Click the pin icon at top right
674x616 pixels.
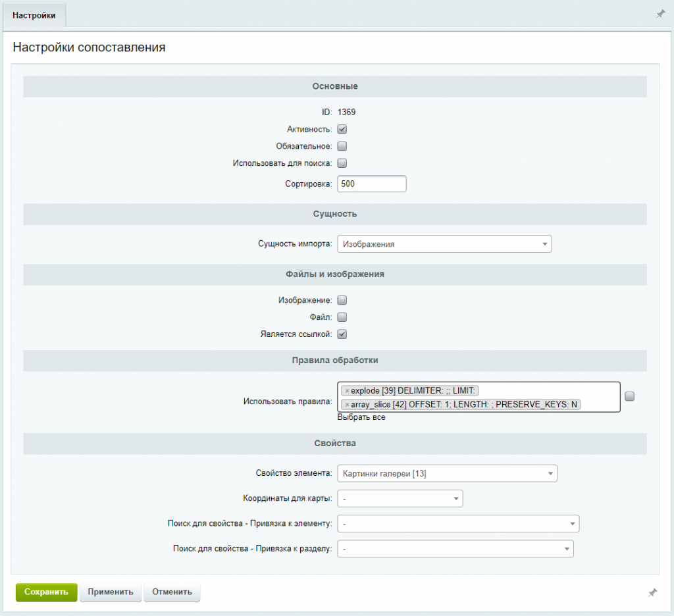(x=660, y=14)
